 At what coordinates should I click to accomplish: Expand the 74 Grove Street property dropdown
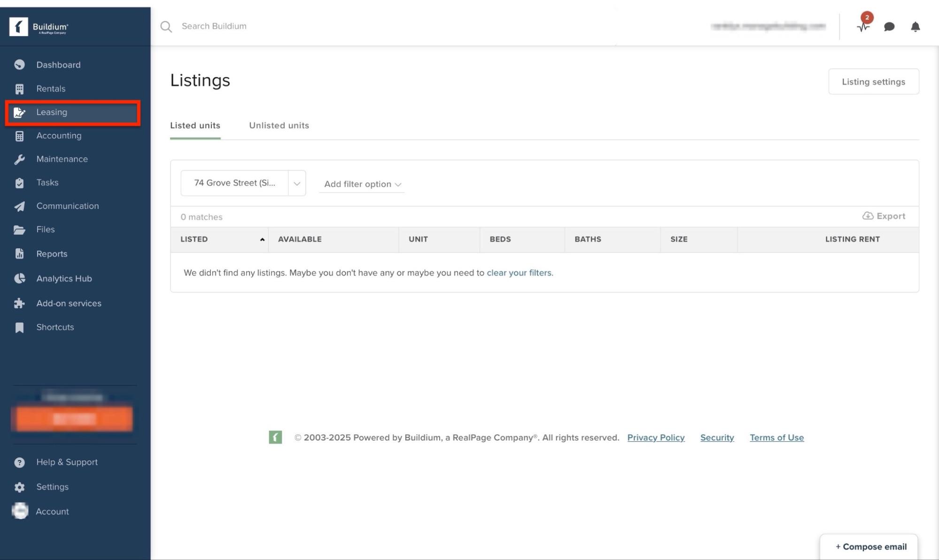click(x=297, y=183)
